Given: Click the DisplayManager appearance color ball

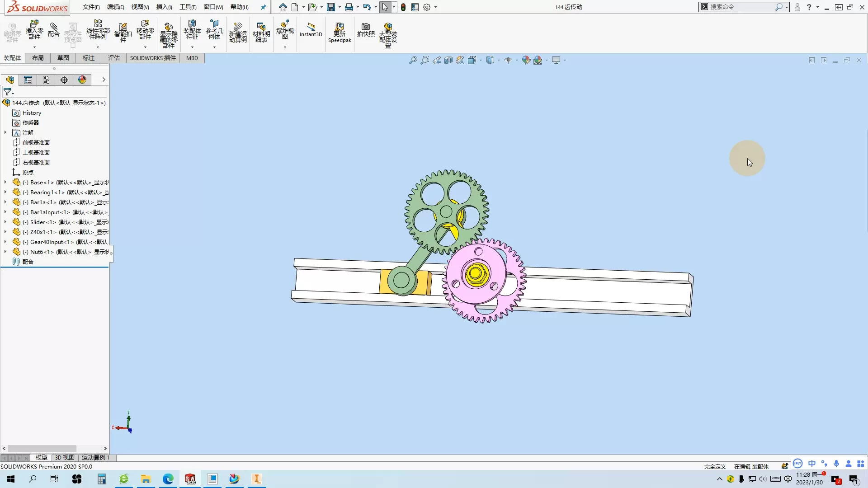Looking at the screenshot, I should pyautogui.click(x=82, y=80).
